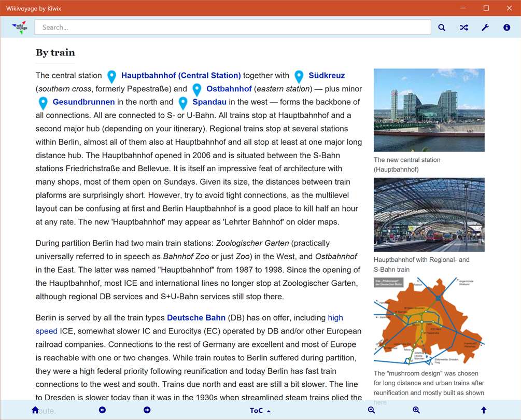Follow the Deutsche Bahn link

196,318
